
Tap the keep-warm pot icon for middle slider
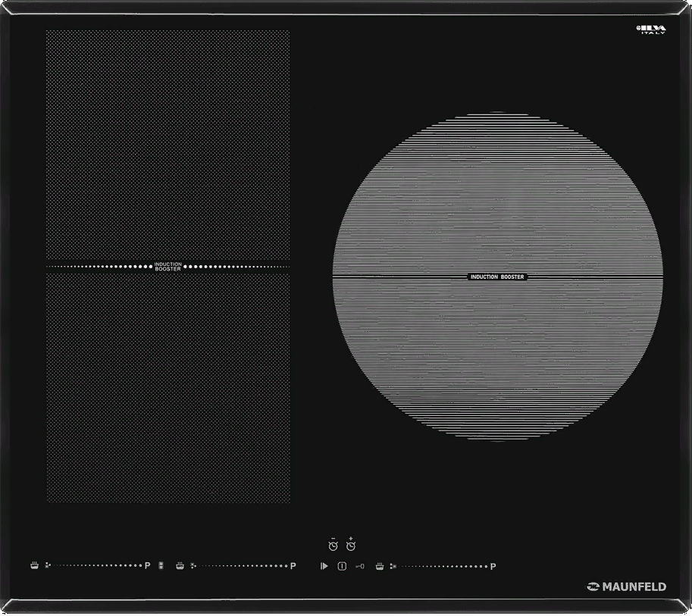180,565
